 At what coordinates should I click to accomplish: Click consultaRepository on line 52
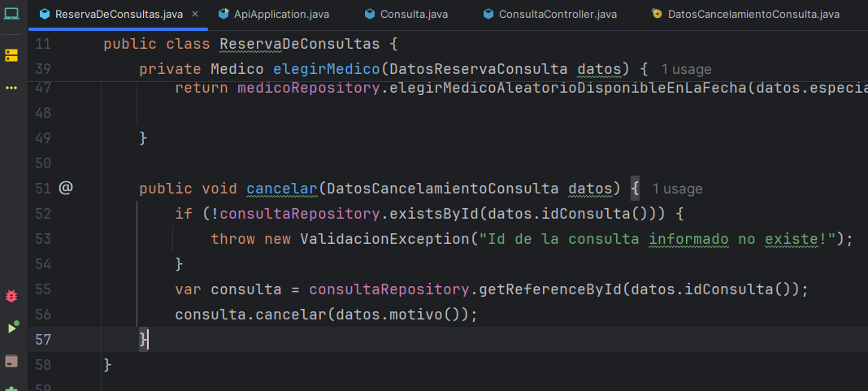(x=300, y=214)
